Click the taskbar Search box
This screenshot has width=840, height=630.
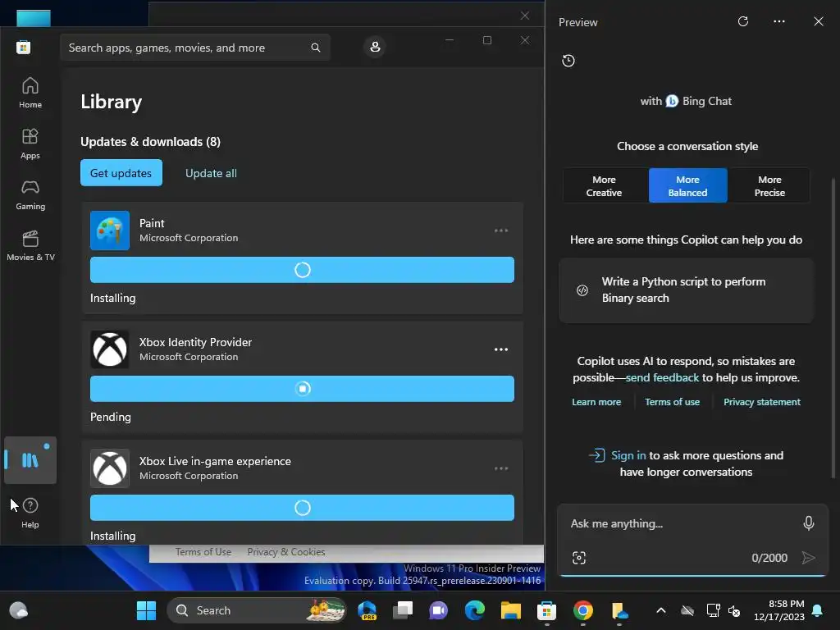point(257,610)
